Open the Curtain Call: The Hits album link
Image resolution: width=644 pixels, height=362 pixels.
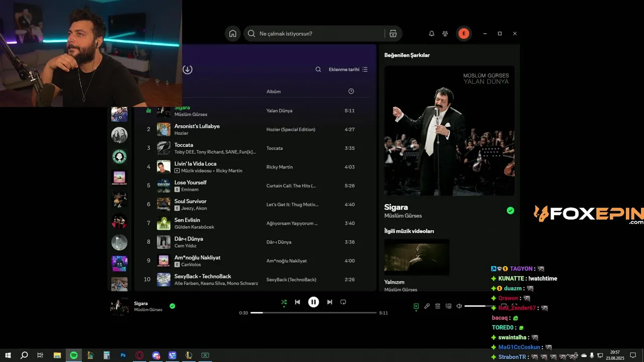click(291, 186)
